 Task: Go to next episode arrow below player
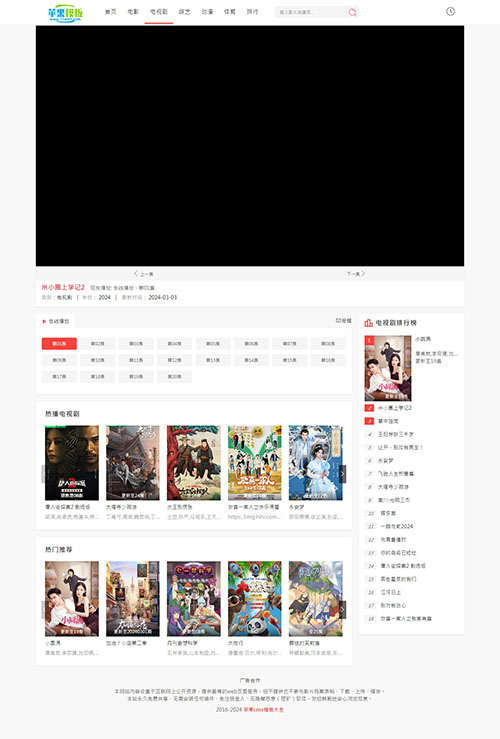click(x=356, y=274)
